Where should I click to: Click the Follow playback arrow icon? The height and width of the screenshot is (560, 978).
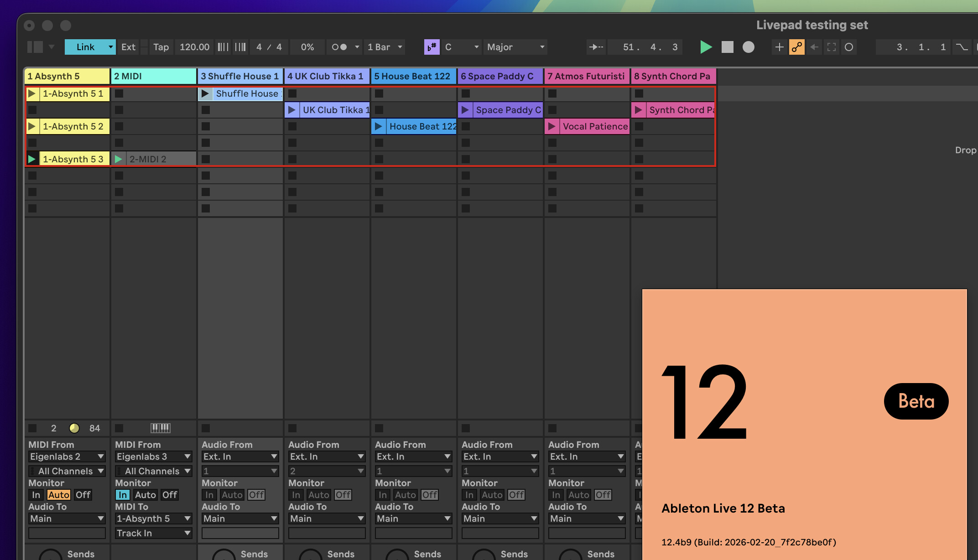pos(596,47)
